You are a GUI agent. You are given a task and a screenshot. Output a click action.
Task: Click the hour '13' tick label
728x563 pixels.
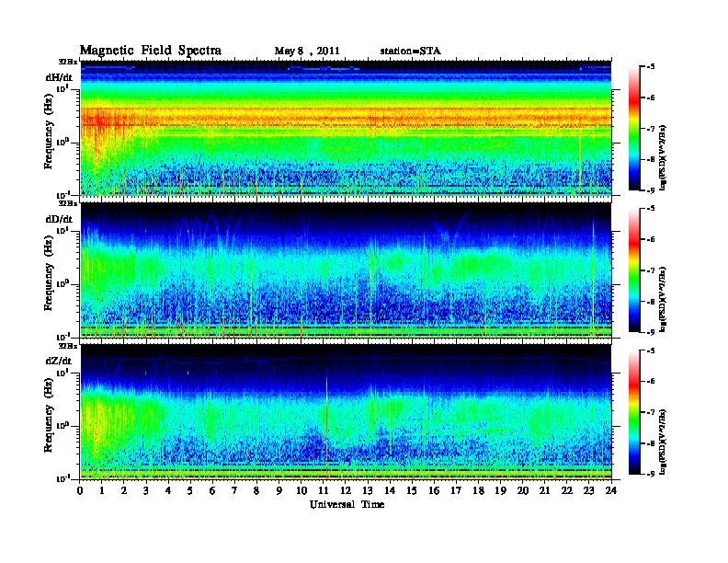coord(368,491)
